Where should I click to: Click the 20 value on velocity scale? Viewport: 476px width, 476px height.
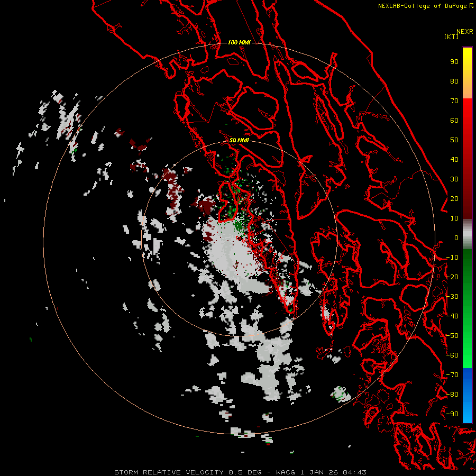tap(454, 199)
